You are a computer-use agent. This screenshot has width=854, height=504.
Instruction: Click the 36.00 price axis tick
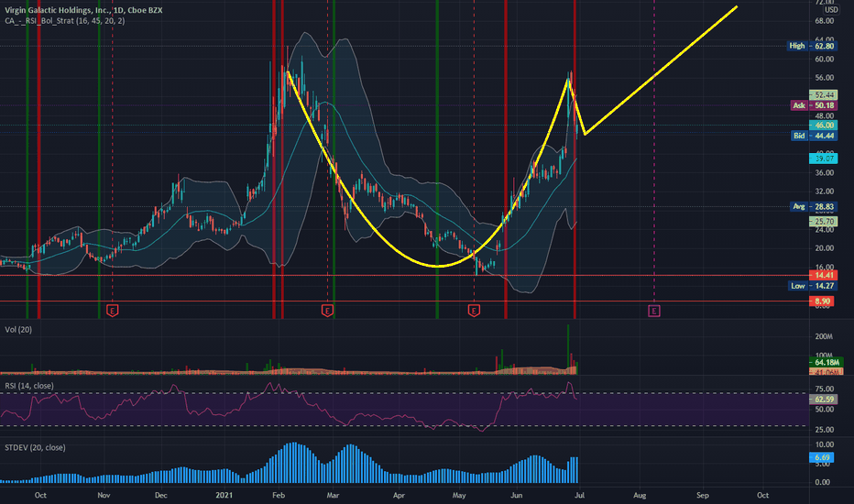pyautogui.click(x=824, y=172)
